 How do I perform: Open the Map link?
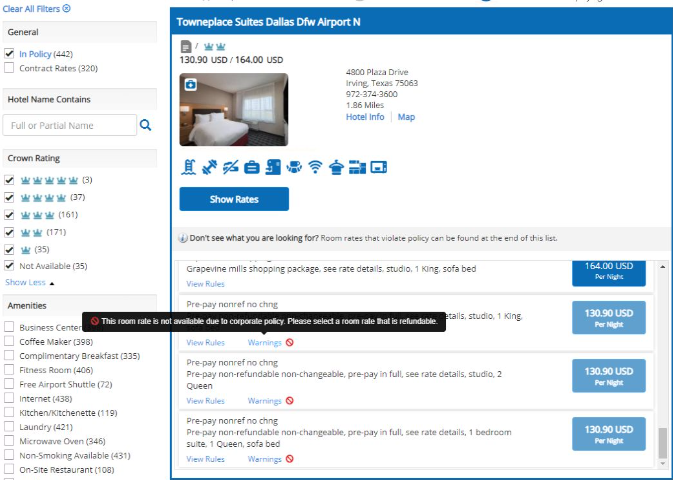pyautogui.click(x=406, y=117)
